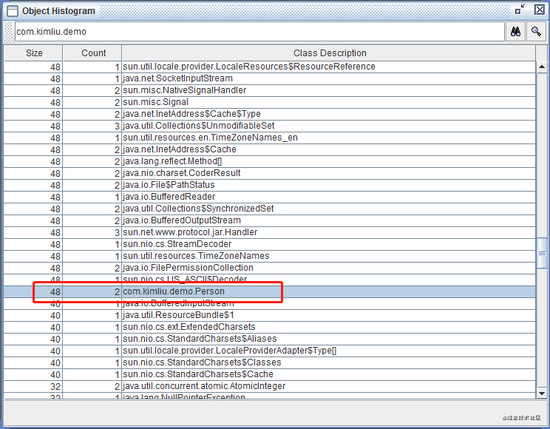Click the magnifier search icon
Screen dimensions: 550x429
536,32
